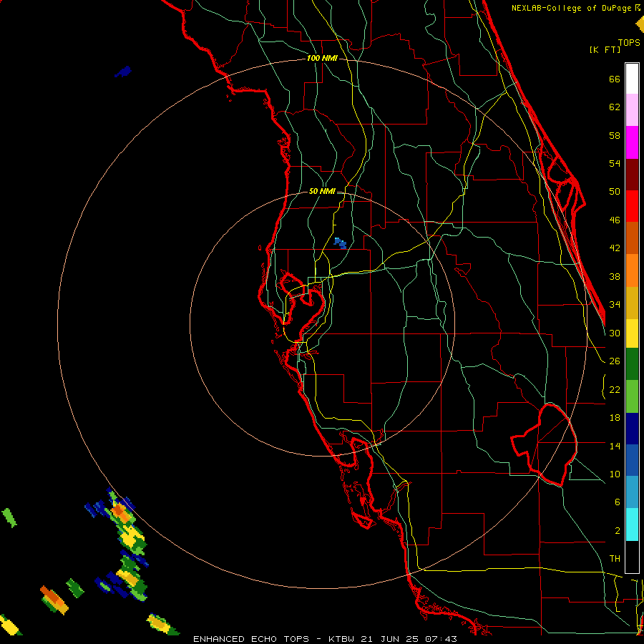Select the dark maroon legend segment

632,175
